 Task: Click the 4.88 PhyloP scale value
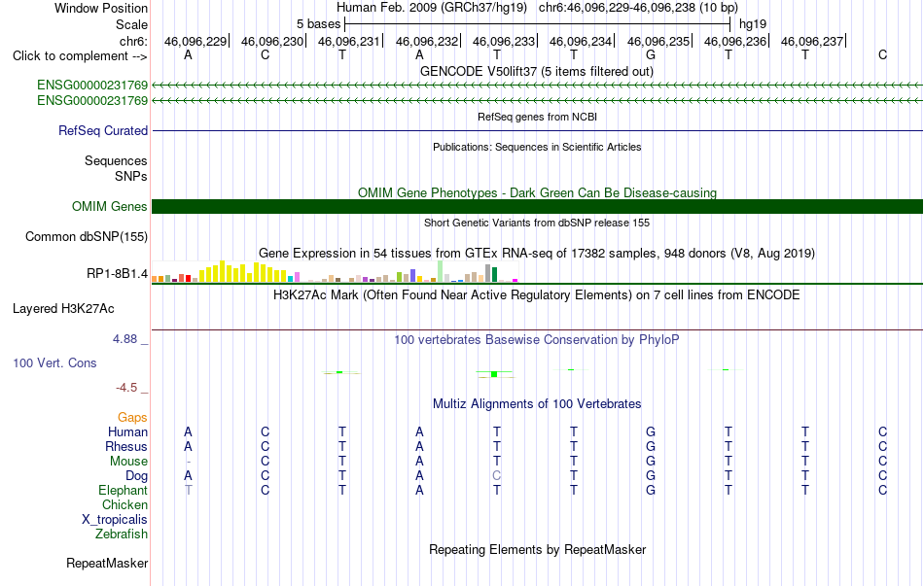click(x=124, y=338)
